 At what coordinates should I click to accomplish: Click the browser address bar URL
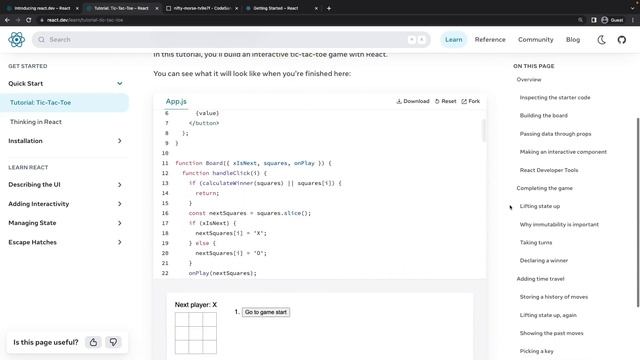[x=85, y=20]
